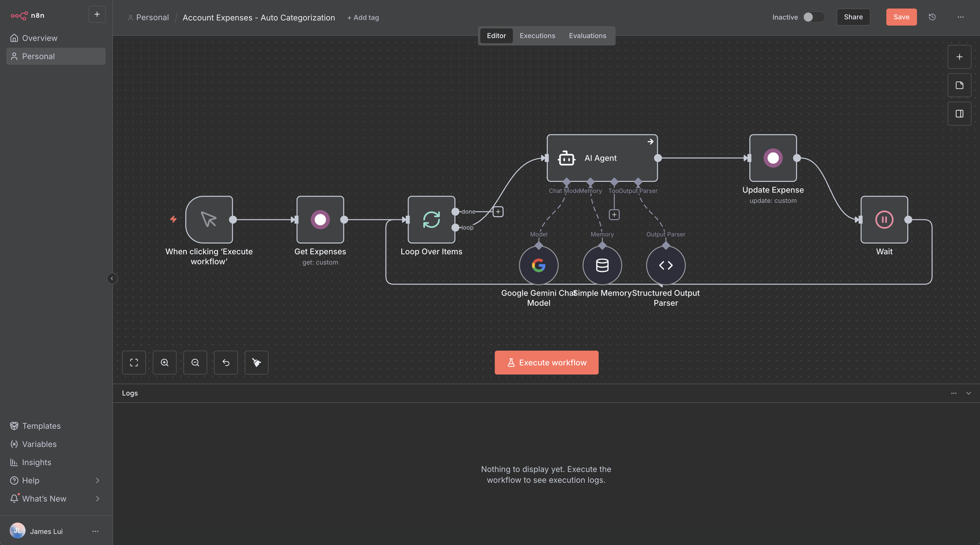Select the Loop Over Items node
This screenshot has width=980, height=545.
click(431, 220)
